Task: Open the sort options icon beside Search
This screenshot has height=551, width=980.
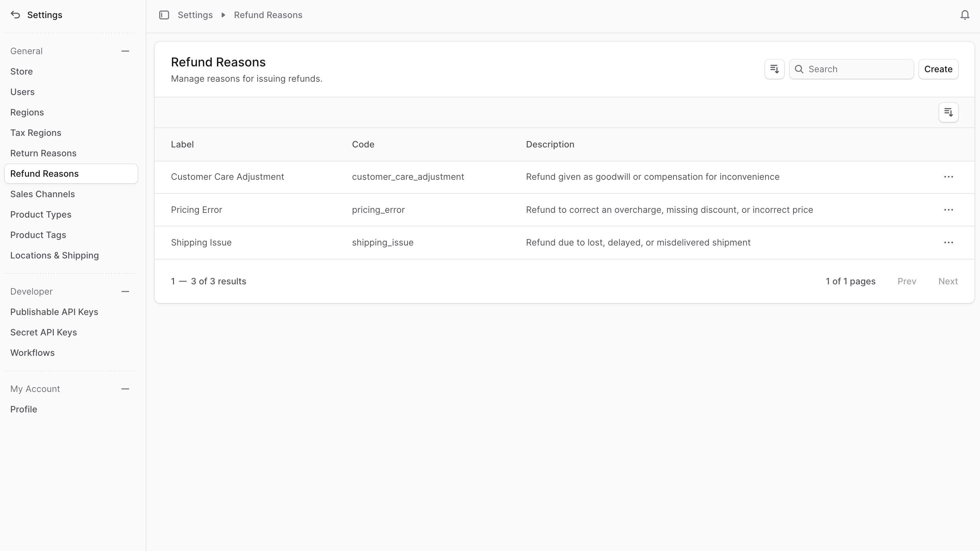Action: coord(774,69)
